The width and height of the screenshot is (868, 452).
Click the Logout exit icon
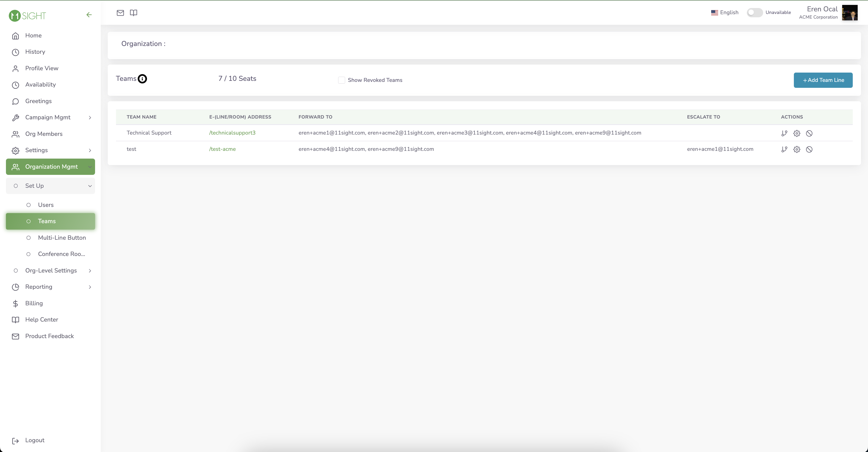(16, 441)
